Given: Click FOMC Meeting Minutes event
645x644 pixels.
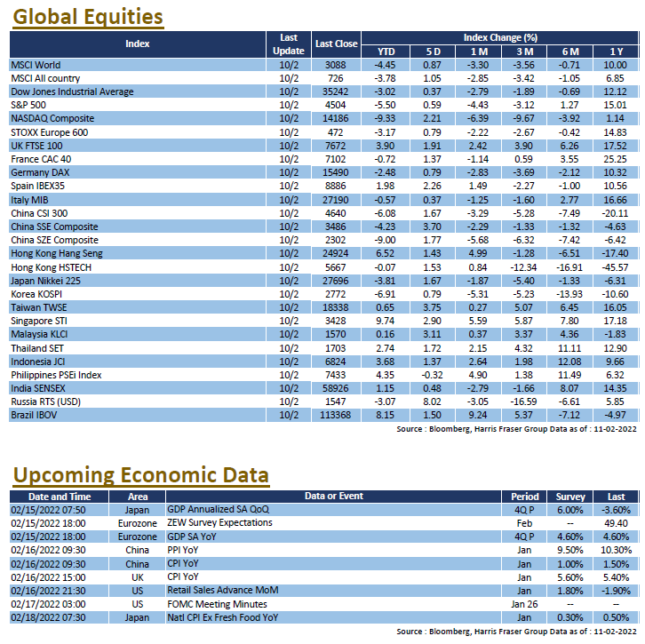Looking at the screenshot, I should tap(217, 604).
